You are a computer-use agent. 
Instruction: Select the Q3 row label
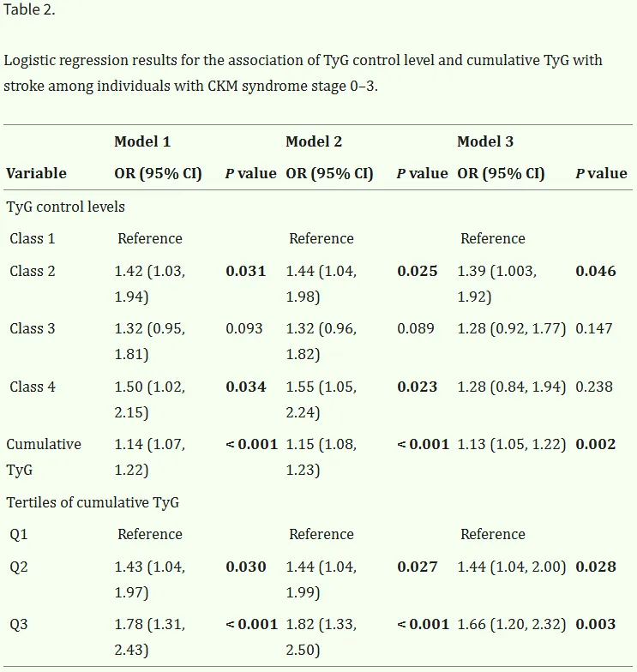19,624
